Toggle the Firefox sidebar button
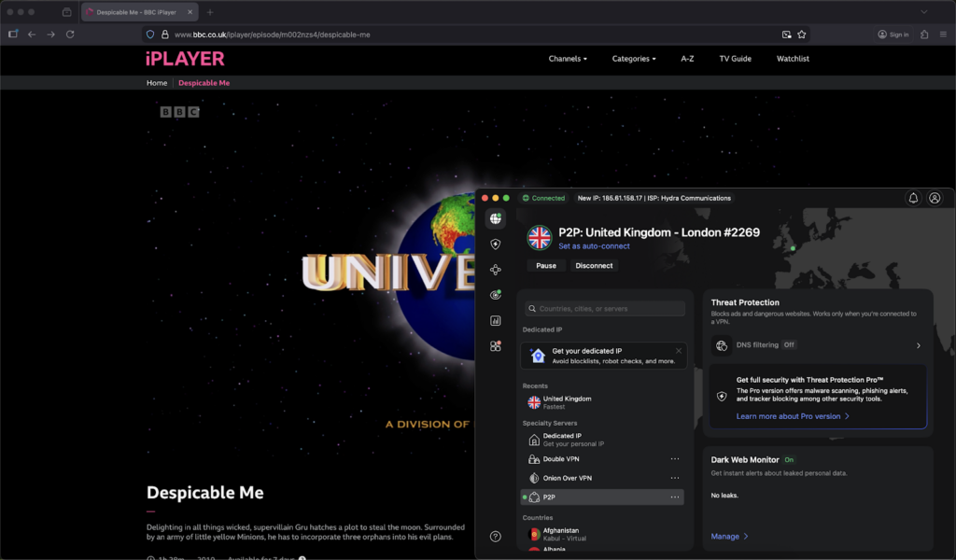Screen dimensions: 956x560 pyautogui.click(x=13, y=35)
